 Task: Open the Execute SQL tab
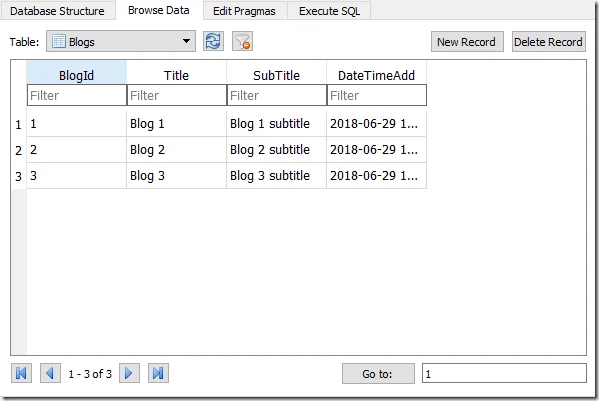point(329,11)
